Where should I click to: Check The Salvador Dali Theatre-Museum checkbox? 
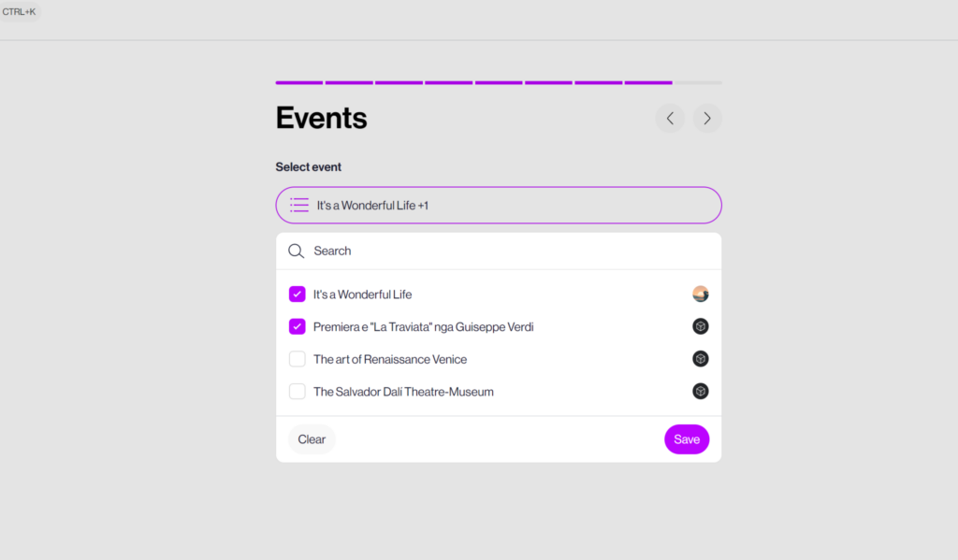pos(298,392)
